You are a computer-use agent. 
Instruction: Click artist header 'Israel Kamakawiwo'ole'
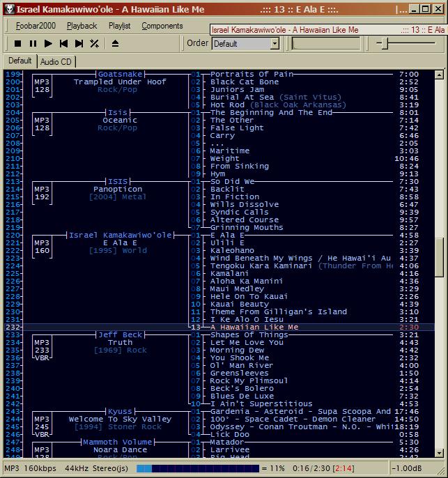point(120,235)
